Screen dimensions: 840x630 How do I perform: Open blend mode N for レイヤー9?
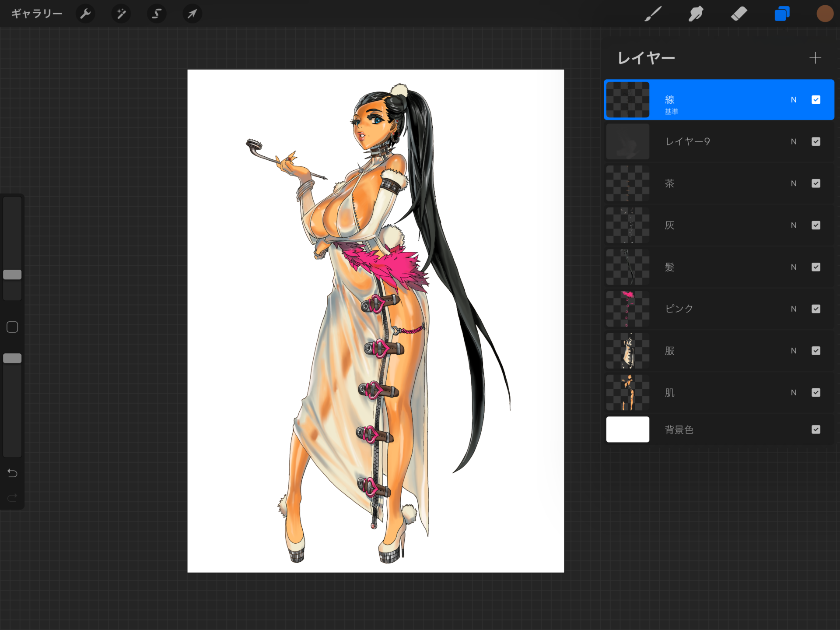click(794, 141)
